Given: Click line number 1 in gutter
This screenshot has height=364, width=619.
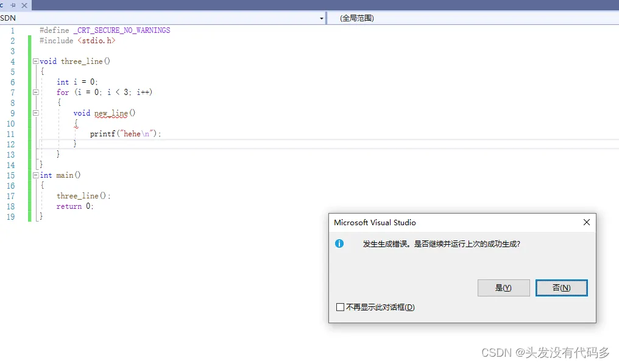Looking at the screenshot, I should click(x=13, y=30).
